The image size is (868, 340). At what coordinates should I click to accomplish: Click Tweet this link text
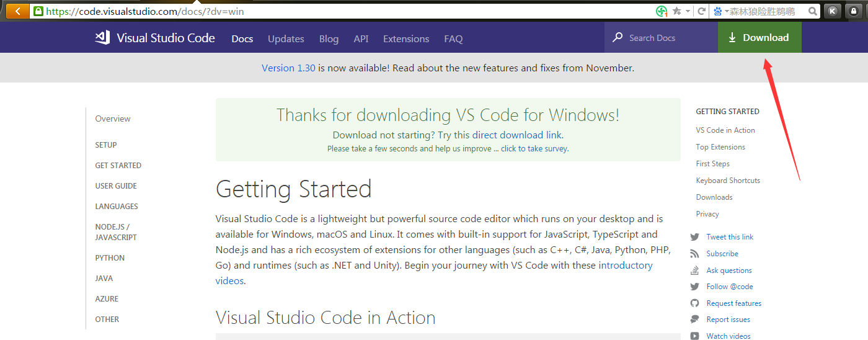point(730,237)
